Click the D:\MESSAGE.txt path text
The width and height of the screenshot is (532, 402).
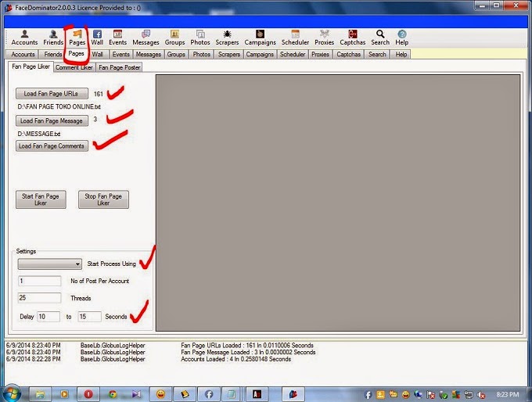click(38, 134)
